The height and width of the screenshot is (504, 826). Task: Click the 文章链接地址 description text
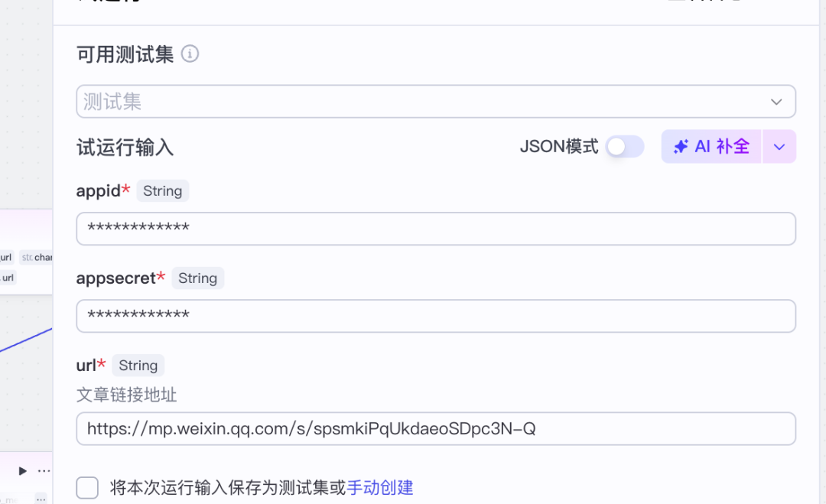(126, 395)
